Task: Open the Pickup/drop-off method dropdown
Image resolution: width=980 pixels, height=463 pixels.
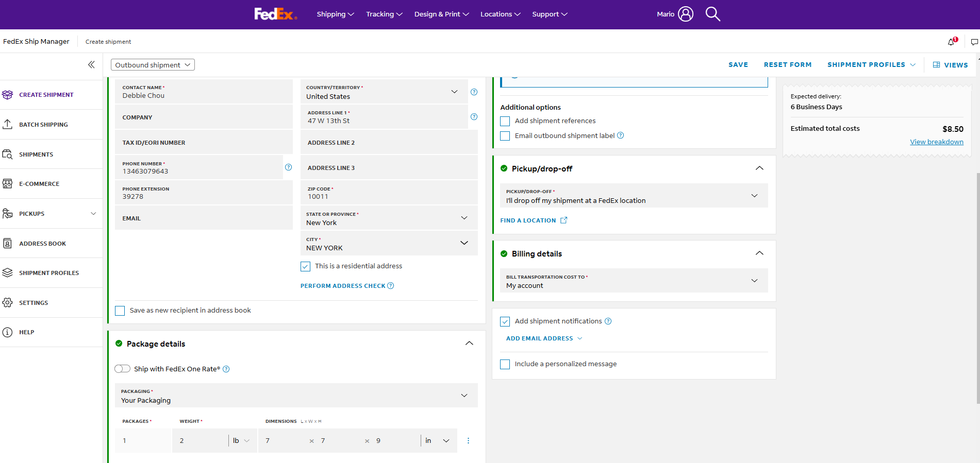Action: tap(634, 196)
